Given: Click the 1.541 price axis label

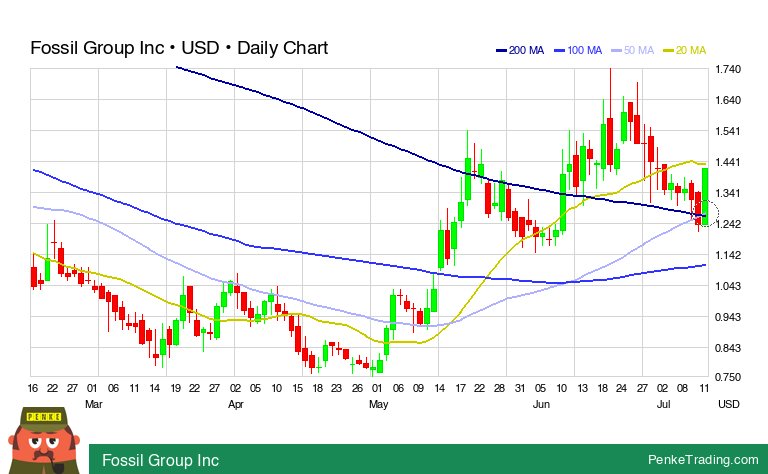Looking at the screenshot, I should pos(728,131).
